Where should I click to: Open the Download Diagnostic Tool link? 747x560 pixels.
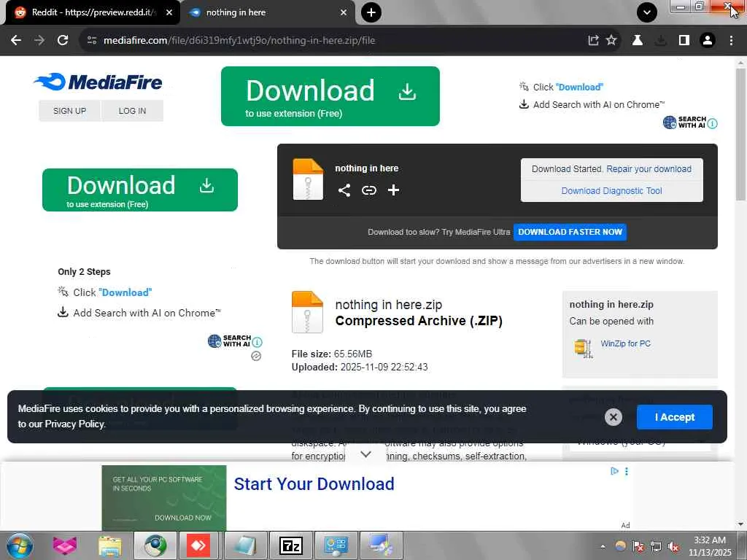click(x=611, y=191)
